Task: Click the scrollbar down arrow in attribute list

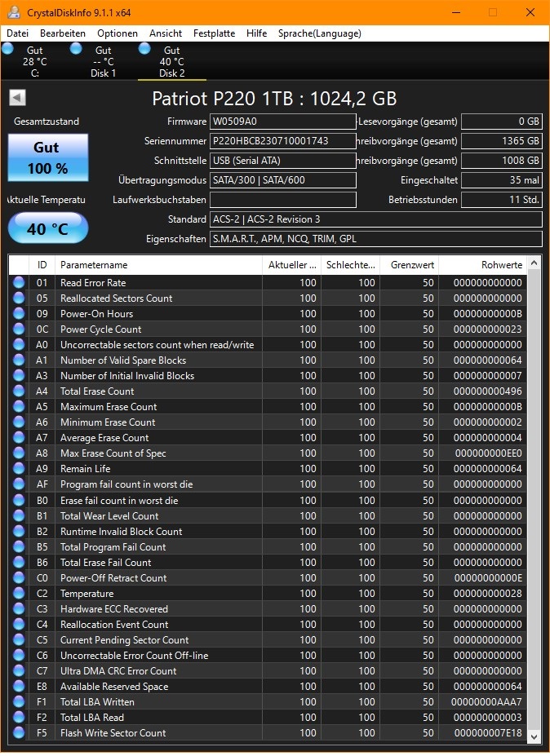Action: (534, 736)
